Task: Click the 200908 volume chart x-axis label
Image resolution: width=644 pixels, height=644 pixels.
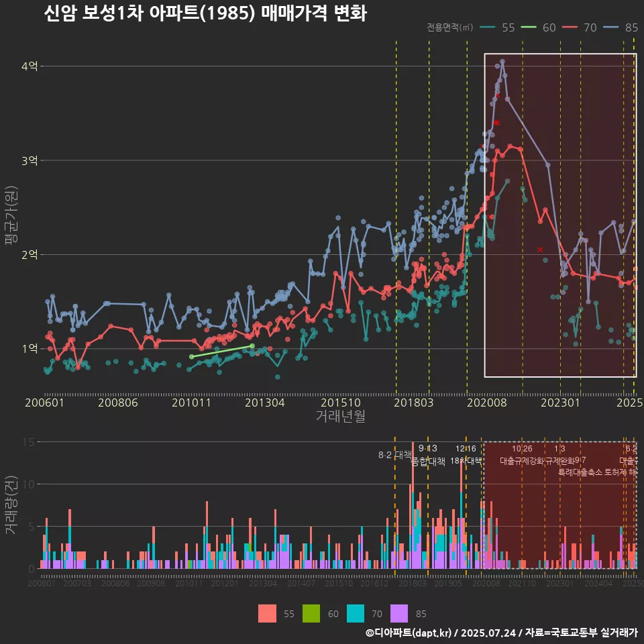Action: click(x=151, y=583)
